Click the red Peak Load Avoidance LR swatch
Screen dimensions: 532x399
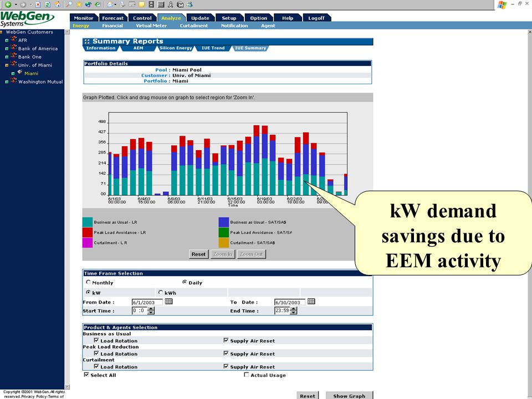tap(88, 232)
